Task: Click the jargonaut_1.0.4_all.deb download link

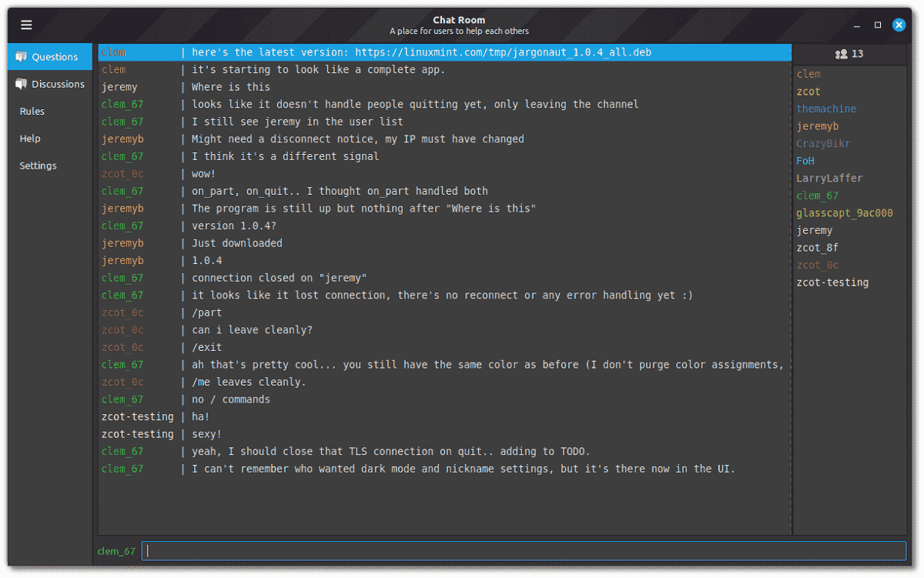Action: (x=504, y=52)
